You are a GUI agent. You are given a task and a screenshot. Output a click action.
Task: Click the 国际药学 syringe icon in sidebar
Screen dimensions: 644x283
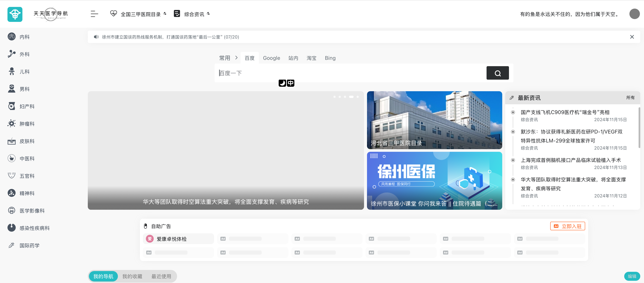pyautogui.click(x=12, y=245)
